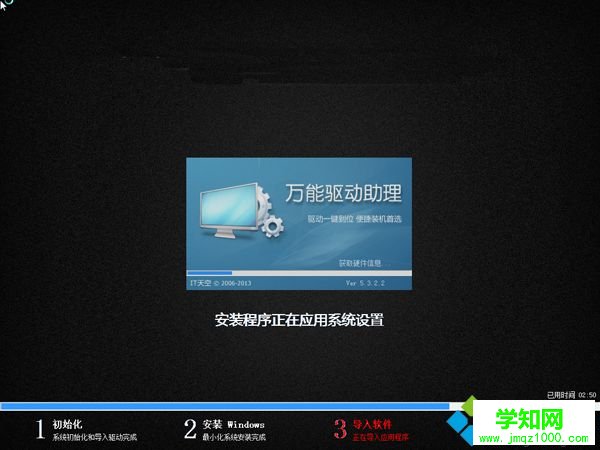The width and height of the screenshot is (600, 450).
Task: Click 正在导入应用程序 red subtitle
Action: (x=380, y=437)
